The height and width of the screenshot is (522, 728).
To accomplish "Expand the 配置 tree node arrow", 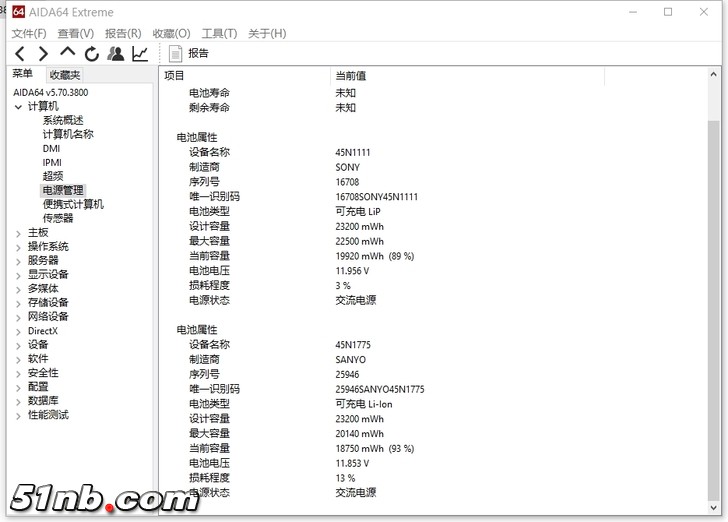I will click(18, 387).
